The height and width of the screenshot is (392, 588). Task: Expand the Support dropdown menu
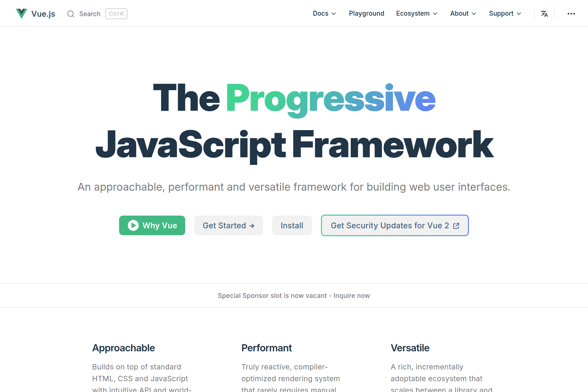coord(505,13)
